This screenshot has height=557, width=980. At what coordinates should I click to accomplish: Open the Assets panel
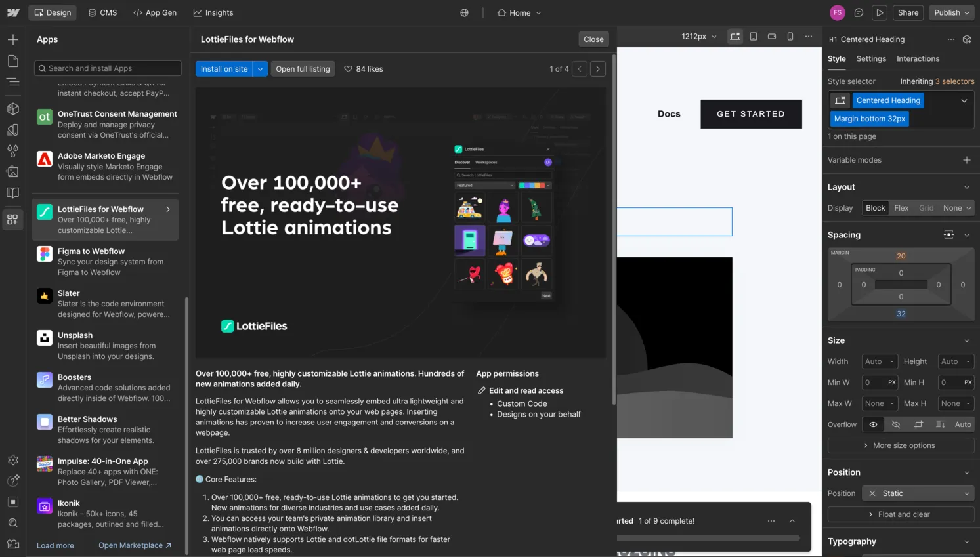13,172
